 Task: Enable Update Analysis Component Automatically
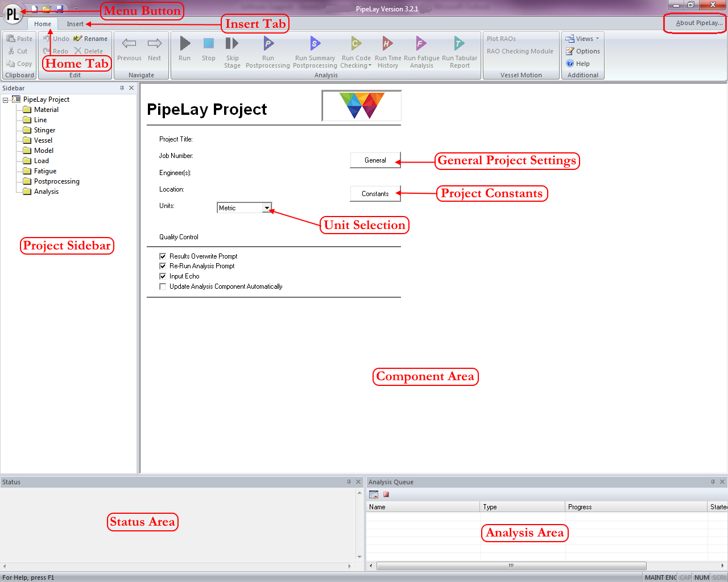click(163, 286)
